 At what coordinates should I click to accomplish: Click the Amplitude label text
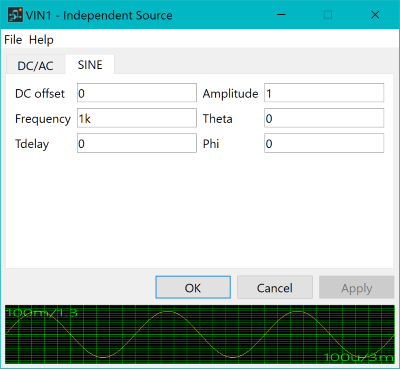[x=230, y=93]
